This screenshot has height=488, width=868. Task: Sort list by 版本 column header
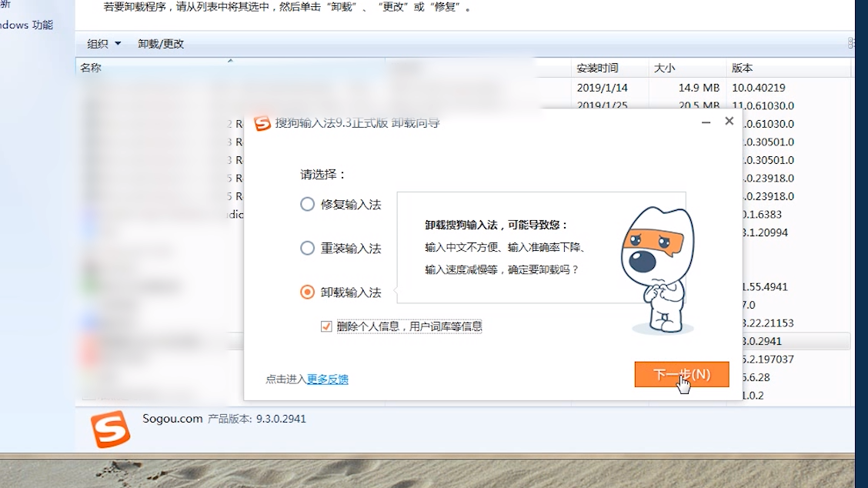pos(788,69)
